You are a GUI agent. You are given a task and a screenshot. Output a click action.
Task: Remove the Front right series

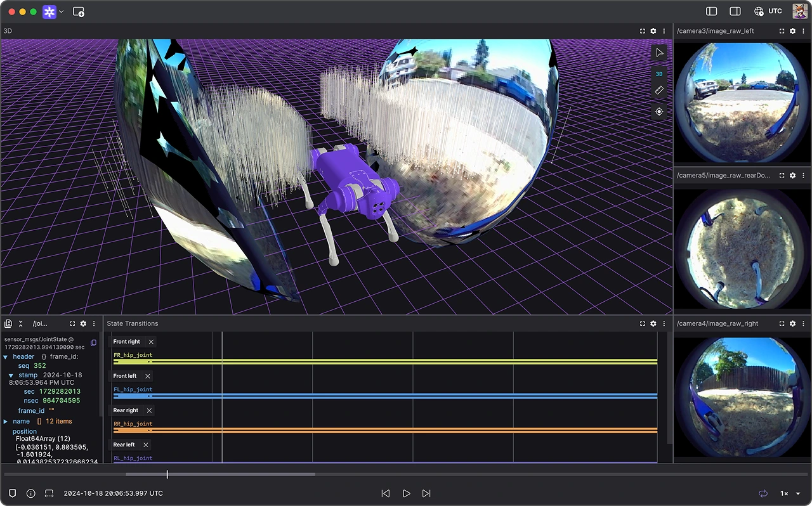pos(151,342)
